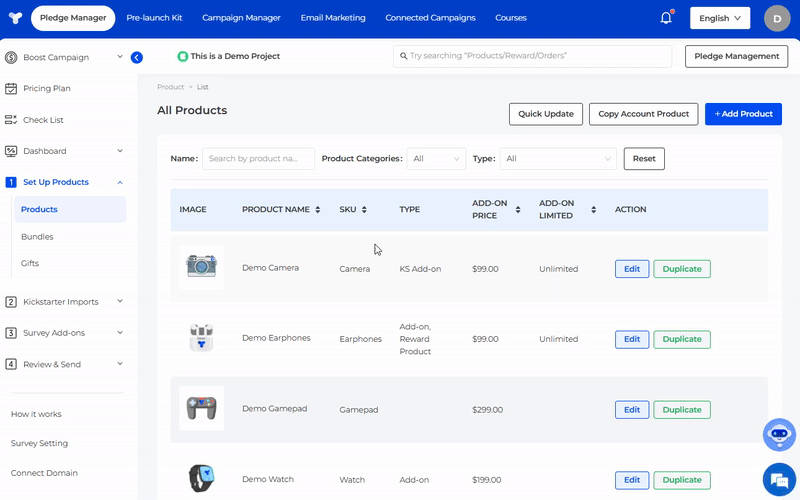Collapse sidebar with the blue arrow icon
800x500 pixels.
tap(137, 57)
